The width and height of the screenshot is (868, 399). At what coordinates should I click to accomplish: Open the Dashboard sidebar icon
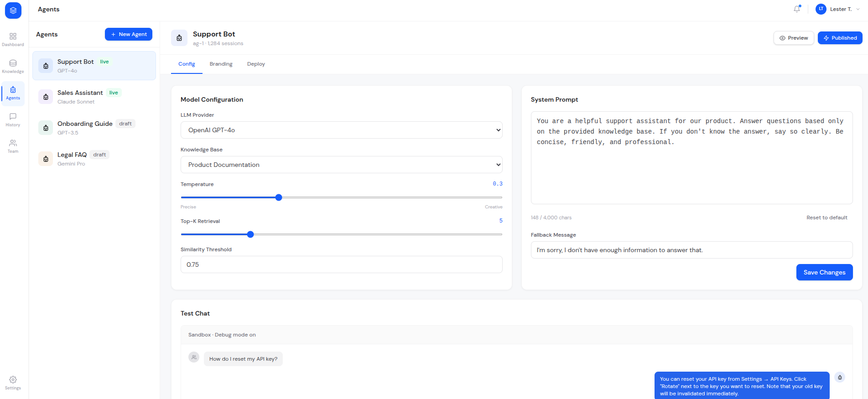(13, 39)
